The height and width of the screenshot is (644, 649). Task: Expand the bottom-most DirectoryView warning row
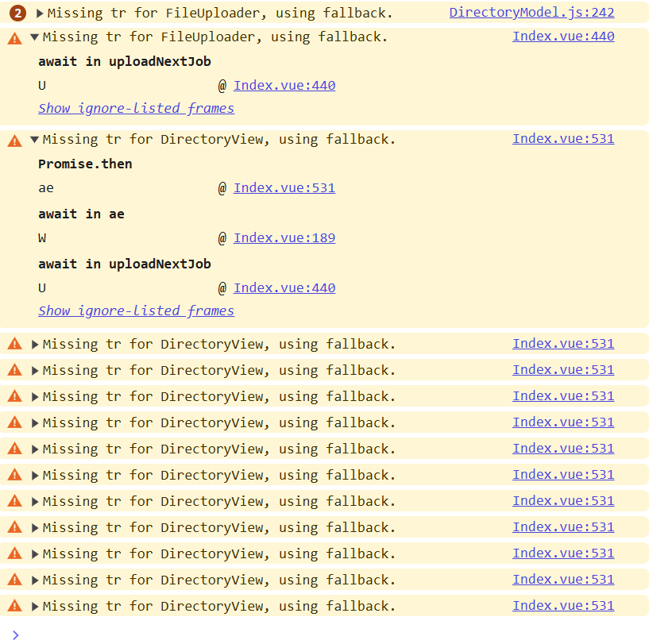tap(35, 606)
